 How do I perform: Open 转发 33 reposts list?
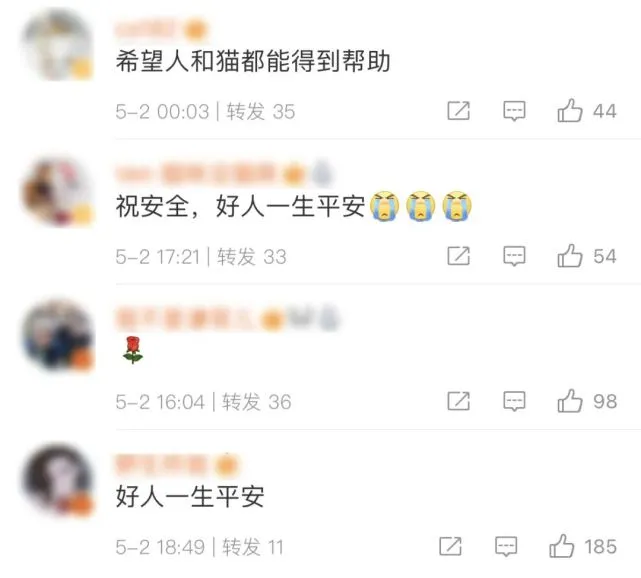[x=252, y=257]
